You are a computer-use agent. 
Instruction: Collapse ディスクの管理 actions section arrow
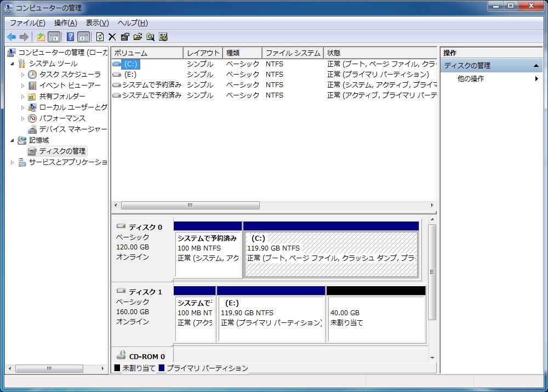[536, 66]
